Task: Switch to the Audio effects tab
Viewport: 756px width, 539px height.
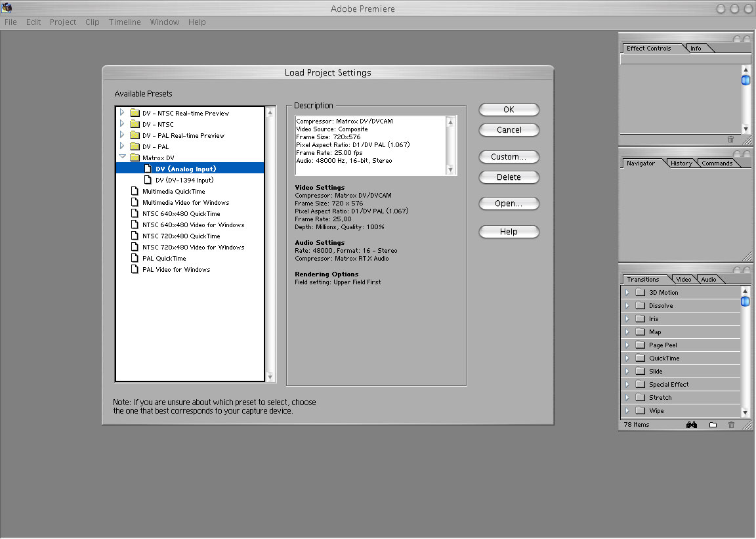Action: [x=709, y=280]
